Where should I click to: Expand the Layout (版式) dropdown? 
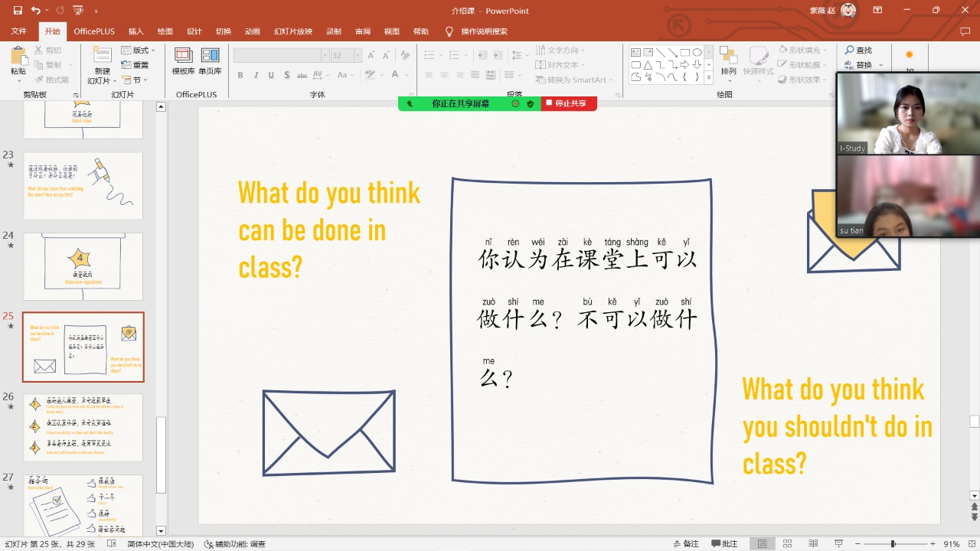click(139, 51)
